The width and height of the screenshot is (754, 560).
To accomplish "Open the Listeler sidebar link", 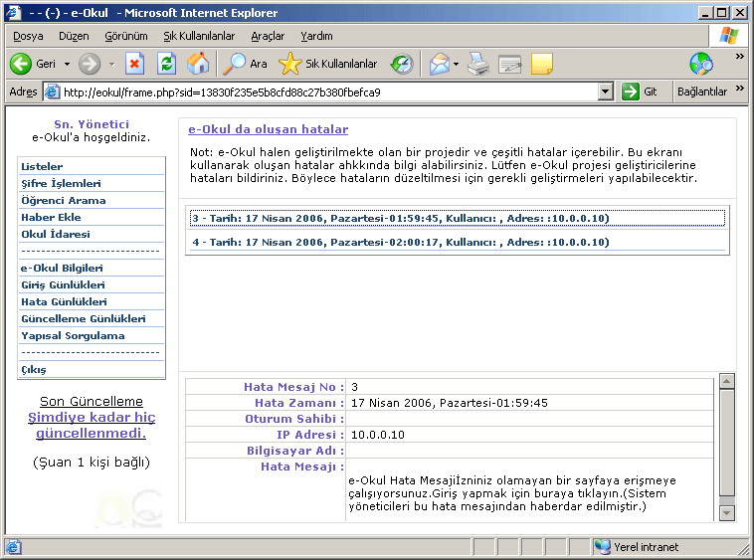I will pos(42,167).
